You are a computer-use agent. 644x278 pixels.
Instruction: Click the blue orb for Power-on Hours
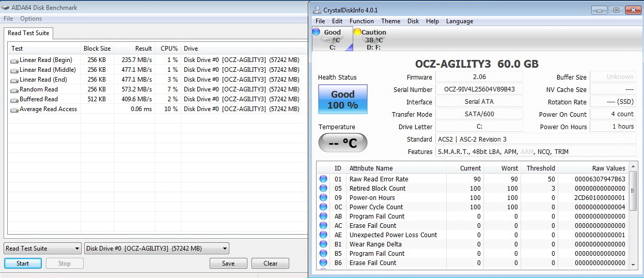tap(323, 198)
